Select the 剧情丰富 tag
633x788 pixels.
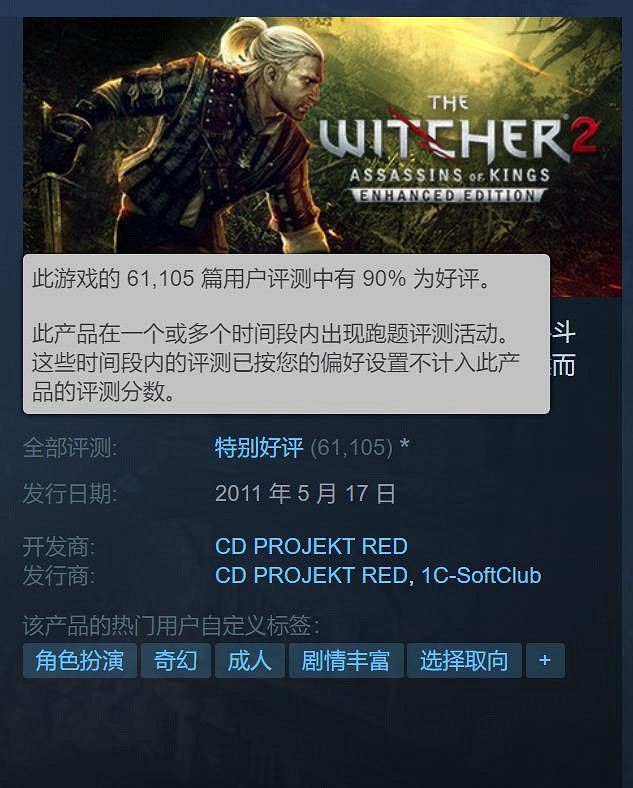coord(346,660)
